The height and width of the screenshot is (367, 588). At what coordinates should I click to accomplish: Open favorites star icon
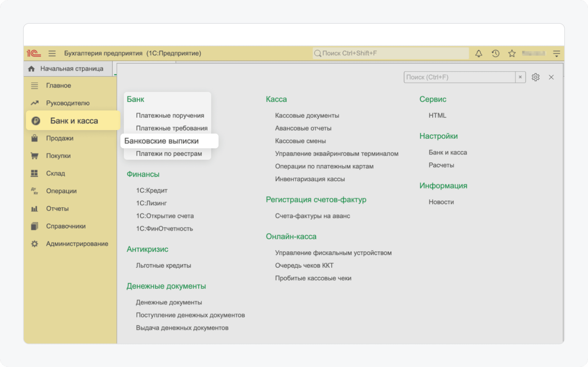[512, 53]
